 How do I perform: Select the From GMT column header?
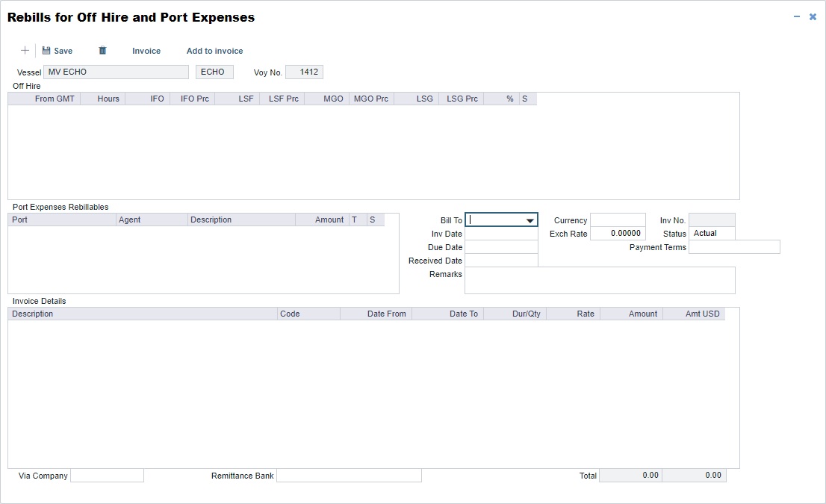point(58,98)
